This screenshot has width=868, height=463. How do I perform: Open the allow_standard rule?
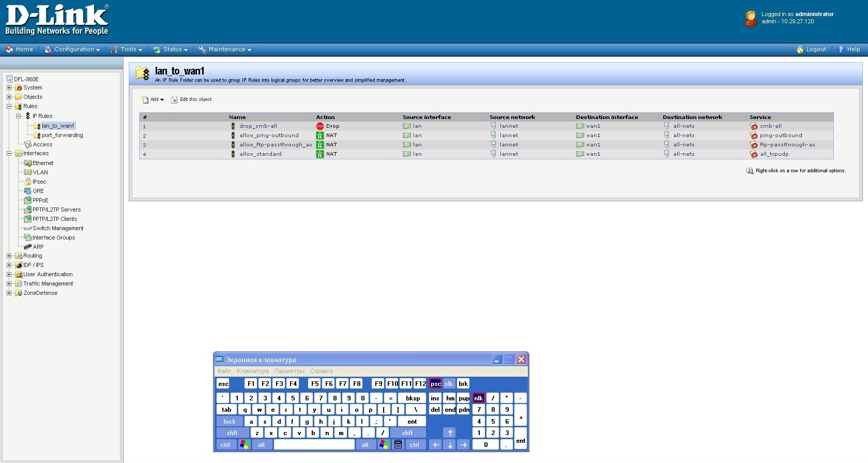261,154
